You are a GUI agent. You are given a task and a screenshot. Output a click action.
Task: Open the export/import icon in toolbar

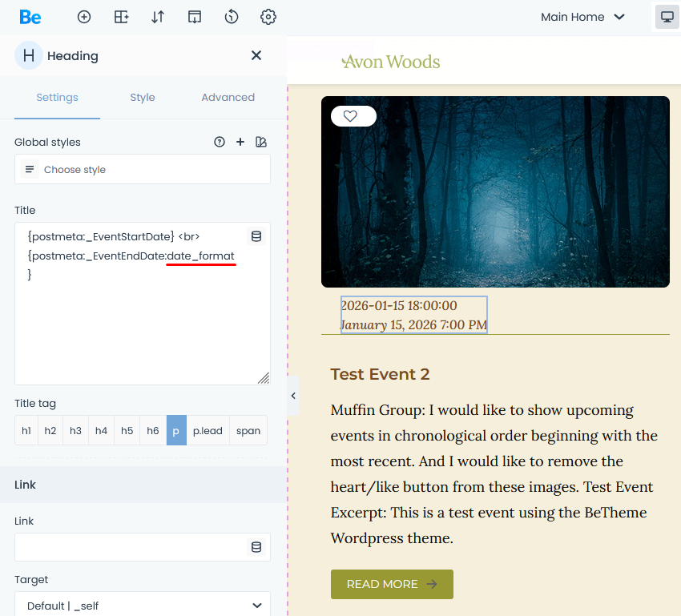point(195,17)
